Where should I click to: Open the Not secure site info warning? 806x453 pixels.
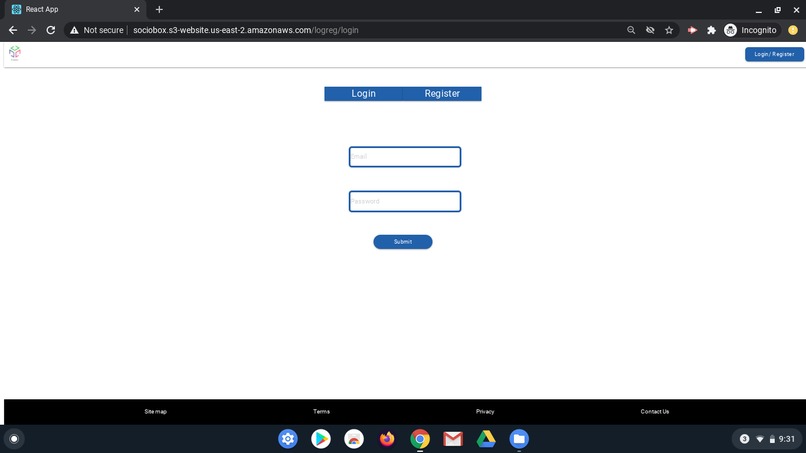tap(97, 30)
